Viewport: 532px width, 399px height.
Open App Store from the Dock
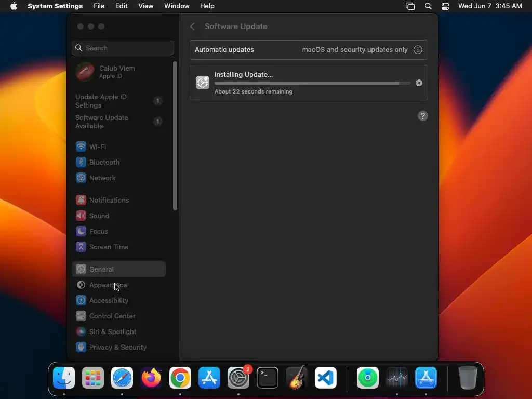(209, 378)
